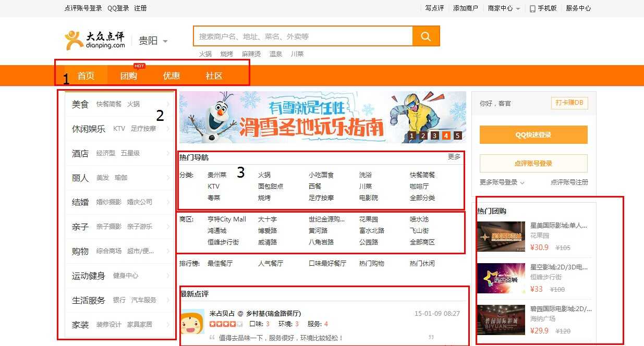Viewport: 644px width, 346px height.
Task: Click 点评账号注册 link
Action: (569, 182)
